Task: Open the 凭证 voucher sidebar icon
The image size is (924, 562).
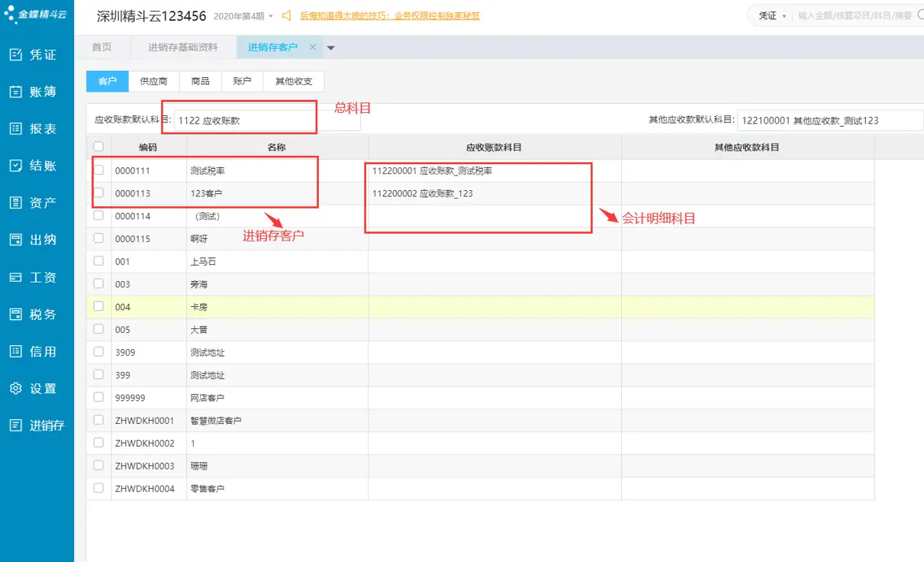Action: (15, 55)
